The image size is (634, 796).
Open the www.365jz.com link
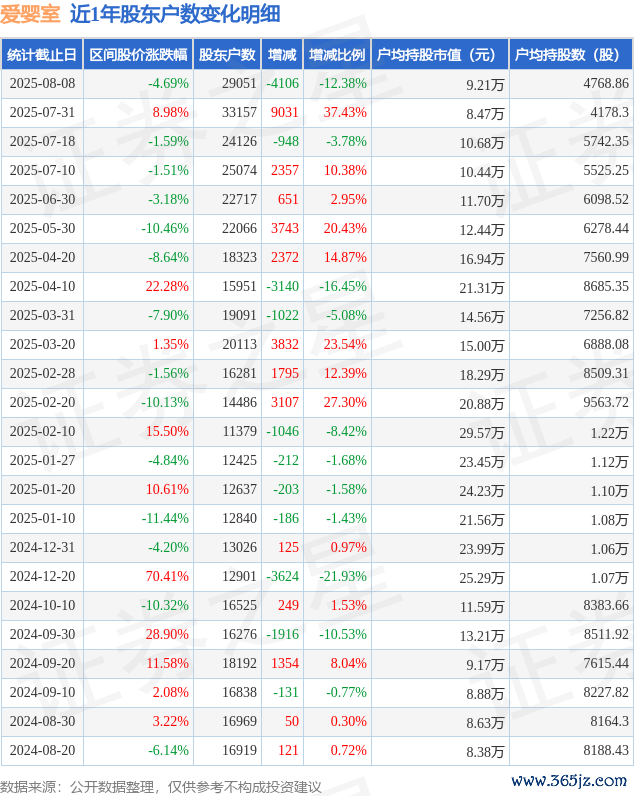click(x=569, y=780)
